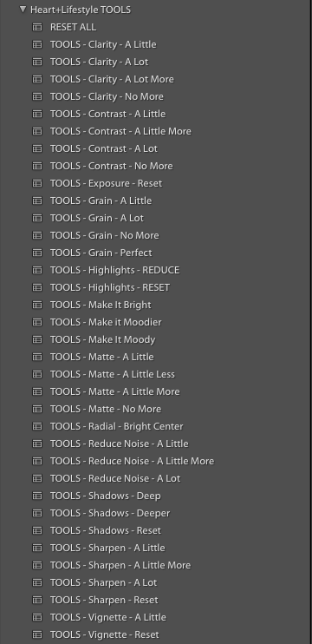312x644 pixels.
Task: Click the icon next to Radial - Bright Center
Action: [37, 426]
